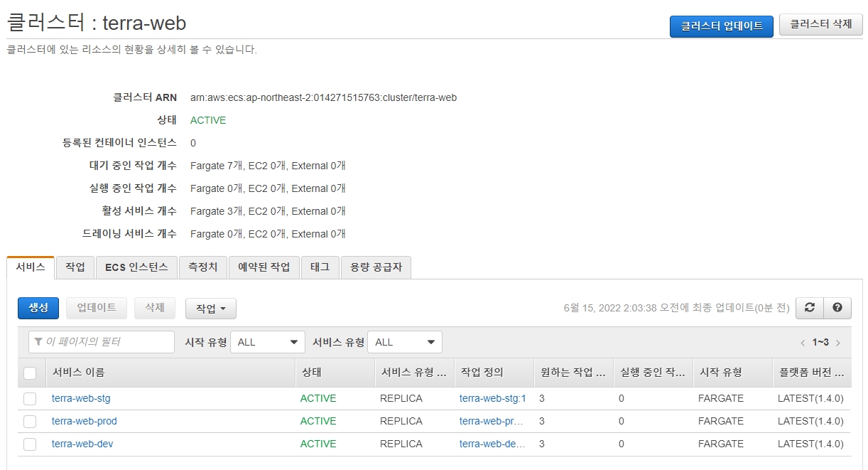Go to next page arrow
Screen dimensions: 868x470
click(x=838, y=343)
